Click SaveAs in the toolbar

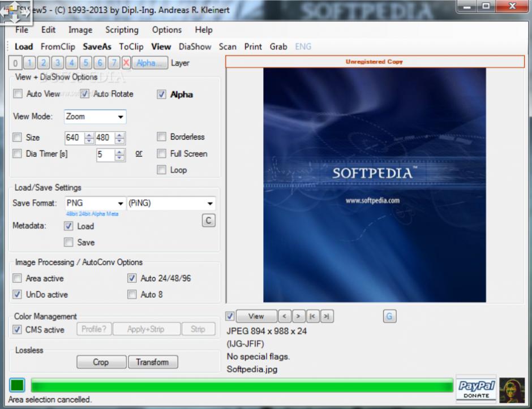[97, 47]
